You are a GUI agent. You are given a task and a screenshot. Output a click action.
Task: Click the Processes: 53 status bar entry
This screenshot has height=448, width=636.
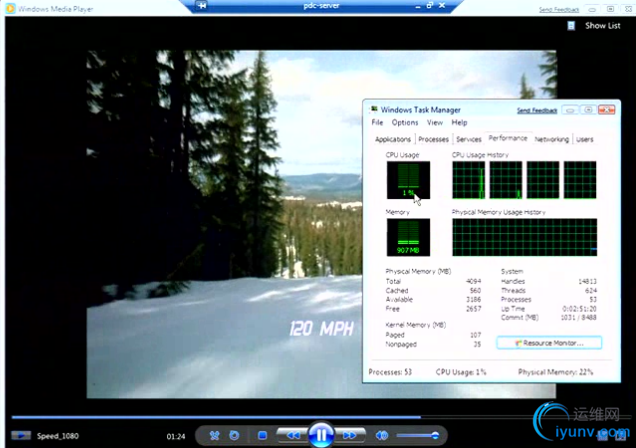pos(390,372)
